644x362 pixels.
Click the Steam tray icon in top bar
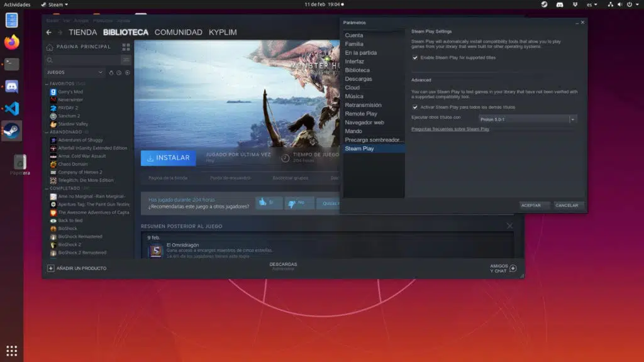tap(544, 4)
